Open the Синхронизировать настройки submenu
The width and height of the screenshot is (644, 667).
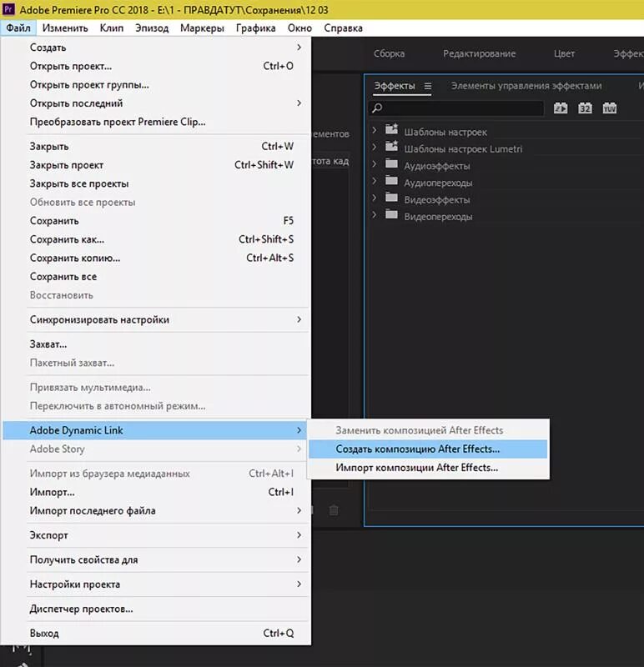pos(156,319)
